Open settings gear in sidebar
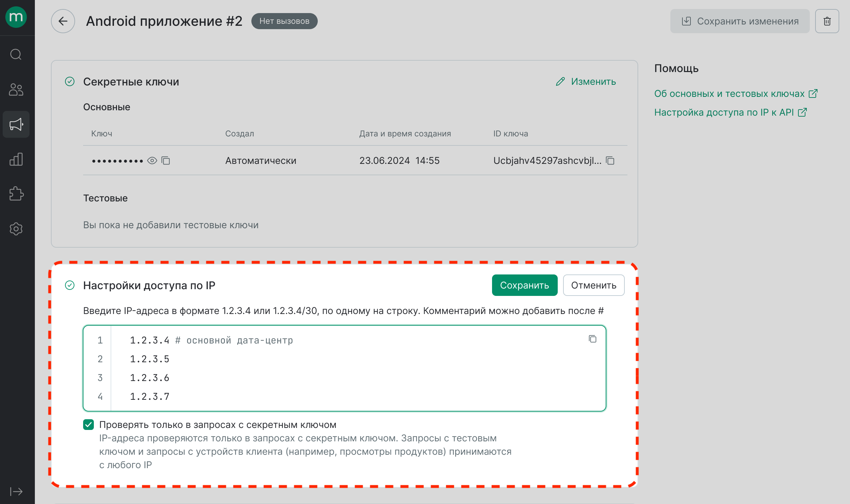Screen dimensions: 850x504 (x=16, y=229)
